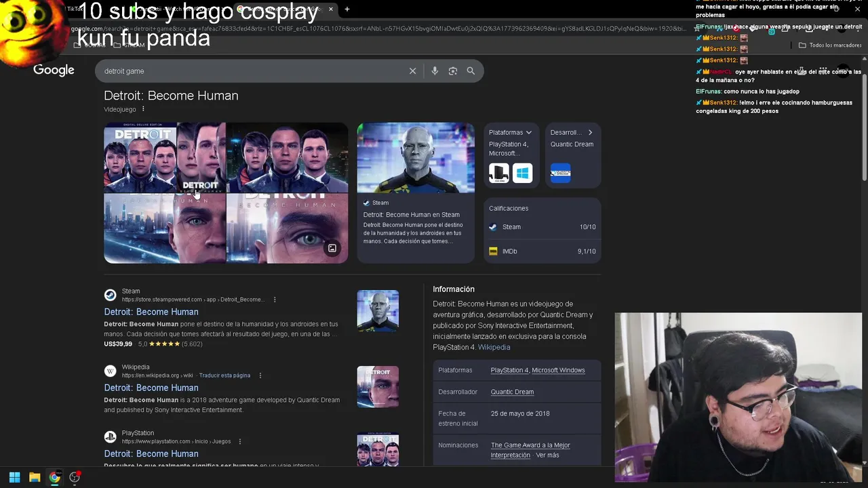Open options menu for Wikipedia result
The width and height of the screenshot is (868, 488).
pyautogui.click(x=260, y=375)
